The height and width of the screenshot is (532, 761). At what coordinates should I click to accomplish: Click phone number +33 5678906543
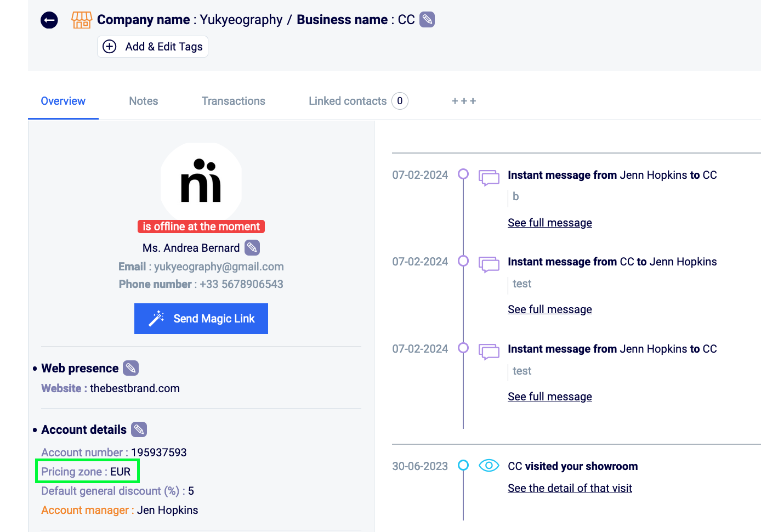pyautogui.click(x=242, y=284)
